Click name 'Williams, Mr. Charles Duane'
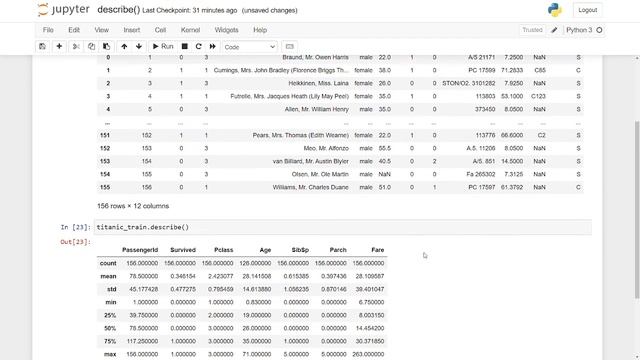640x360 pixels. [x=311, y=187]
